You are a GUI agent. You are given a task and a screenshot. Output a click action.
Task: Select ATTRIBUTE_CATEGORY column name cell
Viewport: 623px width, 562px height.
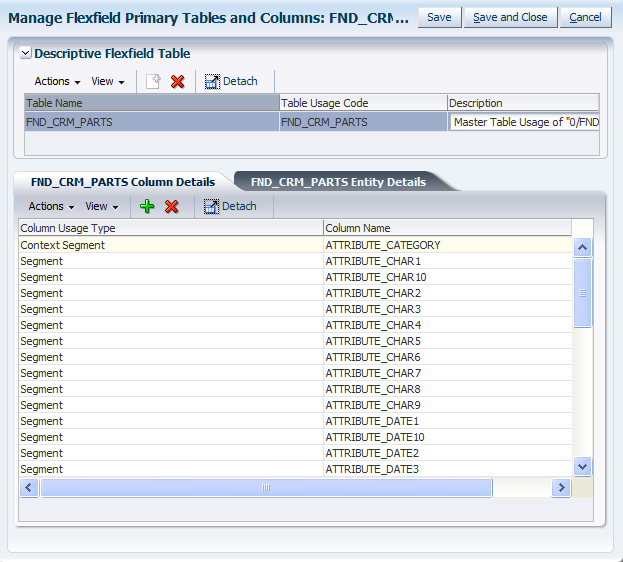[x=447, y=245]
